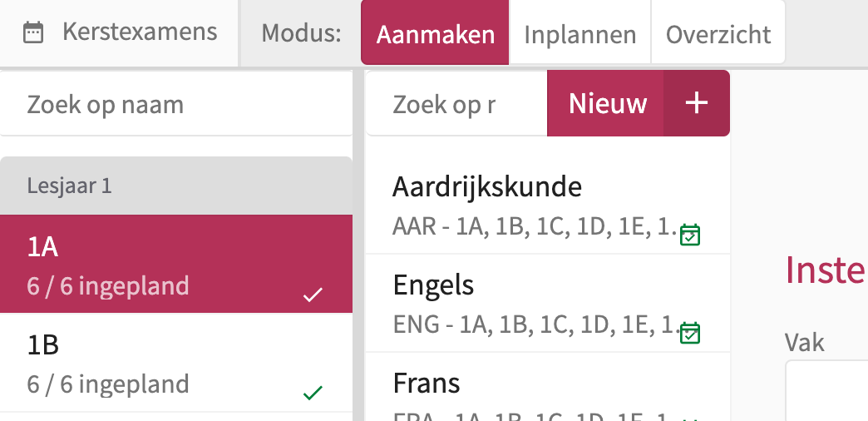Switch to the Inplannen mode tab
The image size is (868, 421).
[579, 34]
